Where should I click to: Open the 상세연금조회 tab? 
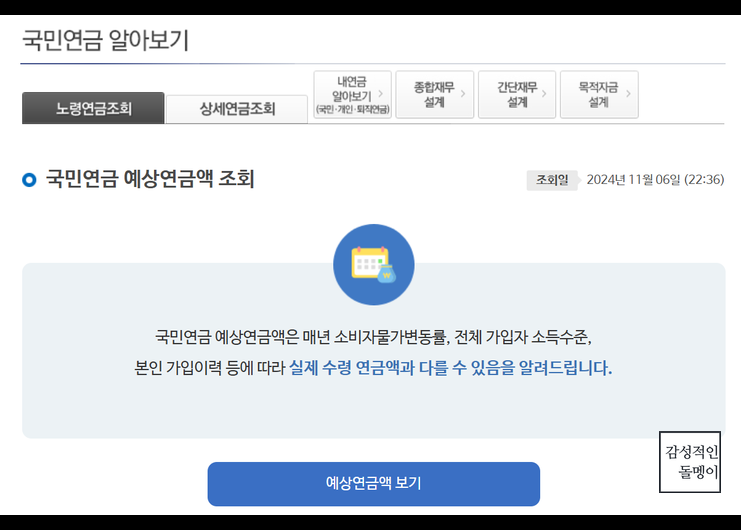point(237,109)
